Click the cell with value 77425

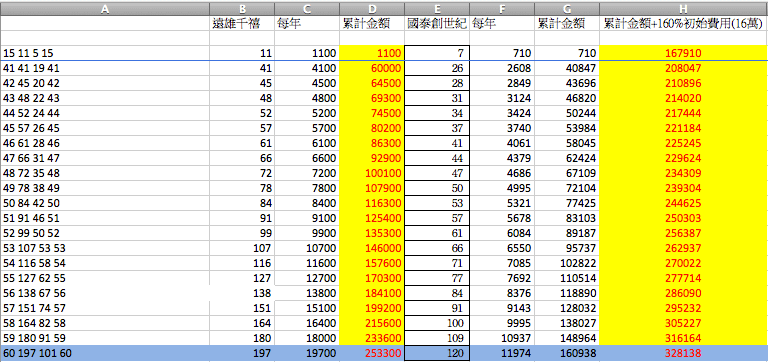pyautogui.click(x=567, y=203)
